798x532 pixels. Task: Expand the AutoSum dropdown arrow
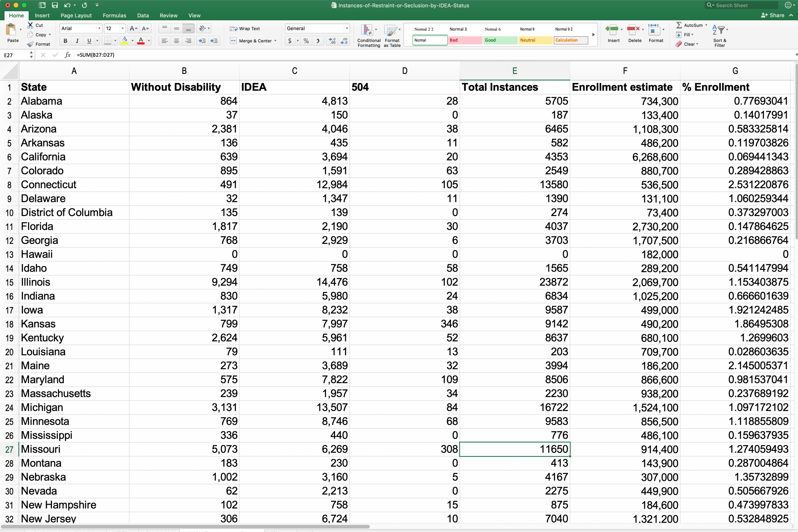click(x=706, y=25)
